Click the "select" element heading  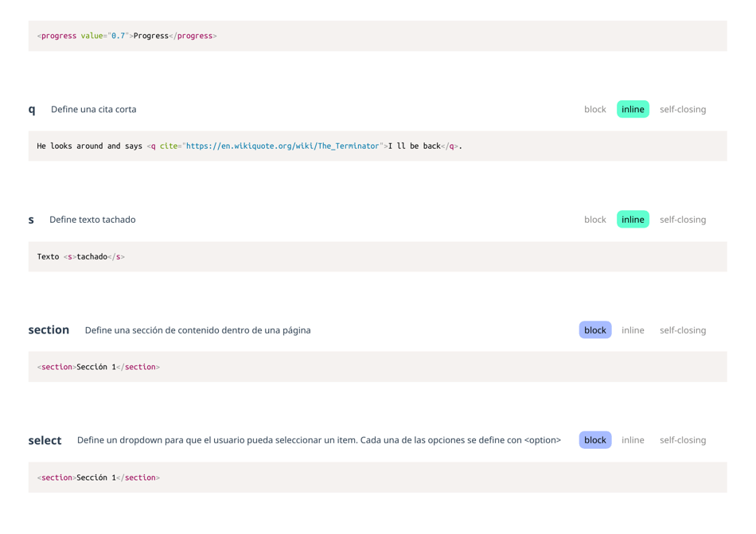click(x=45, y=439)
